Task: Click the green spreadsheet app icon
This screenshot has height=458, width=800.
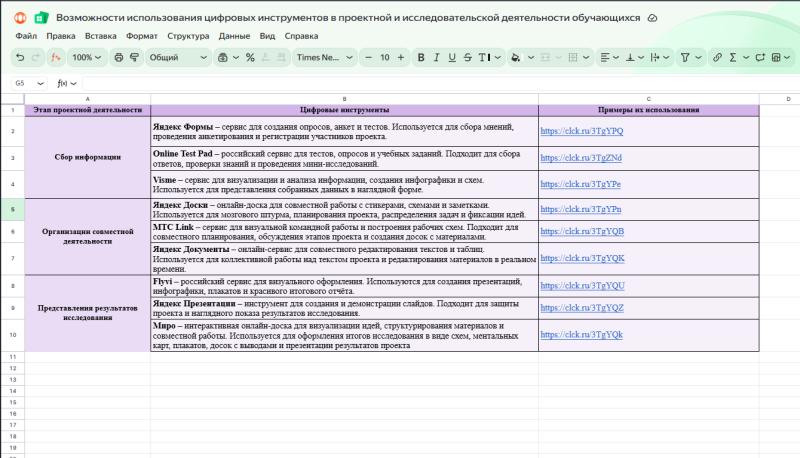Action: tap(41, 18)
